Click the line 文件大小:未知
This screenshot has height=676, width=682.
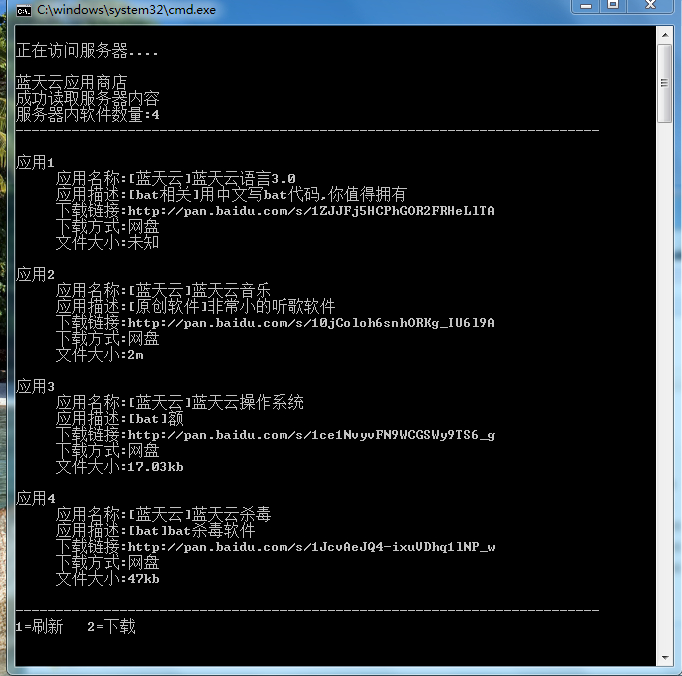(x=107, y=243)
